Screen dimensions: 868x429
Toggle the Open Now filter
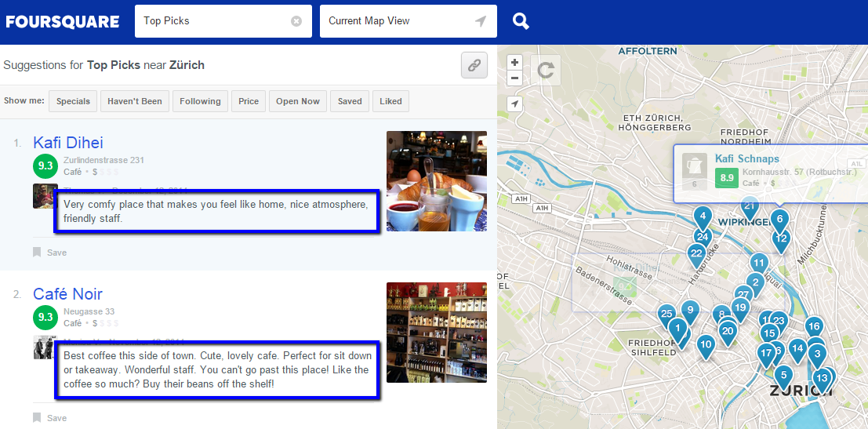click(298, 101)
